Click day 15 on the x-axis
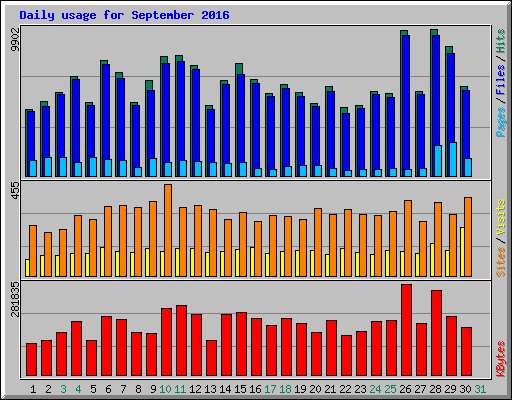512x400 pixels. (x=240, y=389)
